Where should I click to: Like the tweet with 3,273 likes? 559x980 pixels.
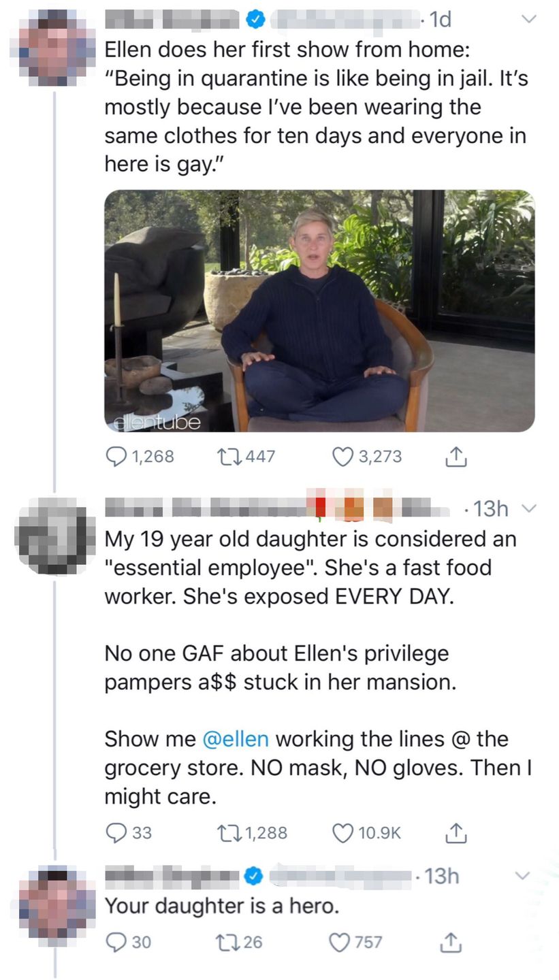[342, 456]
